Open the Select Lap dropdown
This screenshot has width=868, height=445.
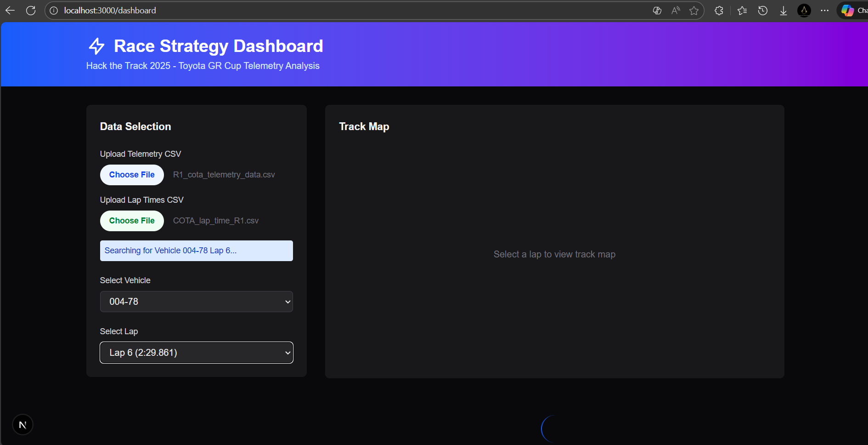pos(196,353)
